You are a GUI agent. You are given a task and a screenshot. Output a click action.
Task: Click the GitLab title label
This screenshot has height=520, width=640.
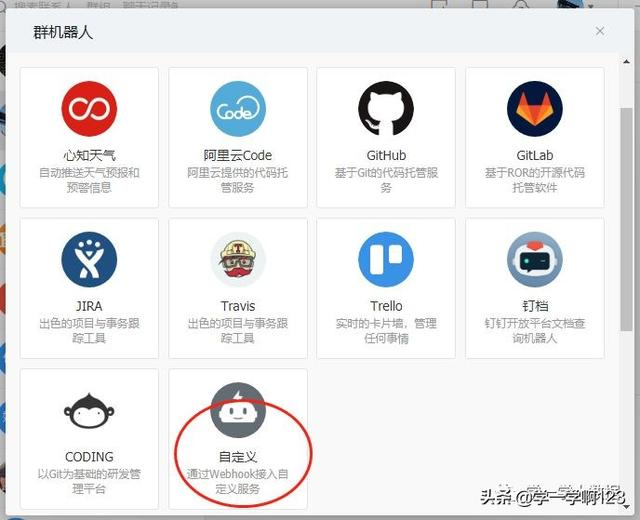click(x=535, y=156)
